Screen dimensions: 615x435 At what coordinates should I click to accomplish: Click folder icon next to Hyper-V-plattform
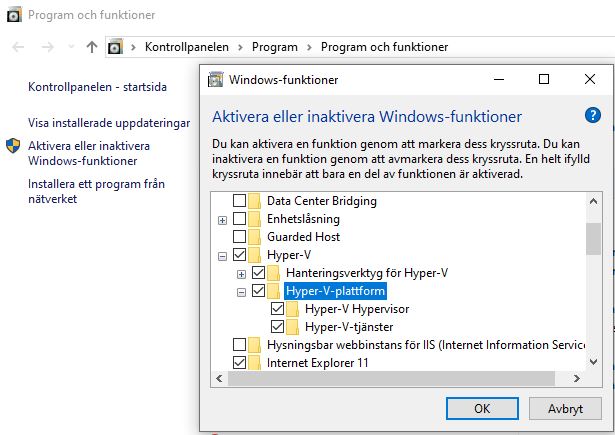click(x=273, y=291)
